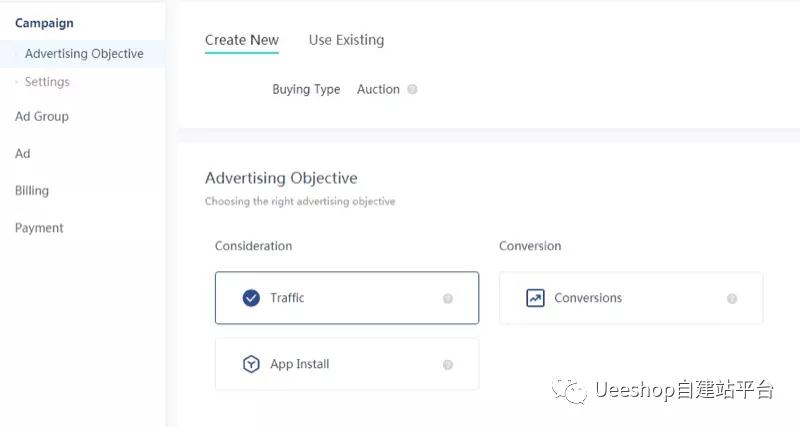
Task: Switch to the Create New tab
Action: 241,40
